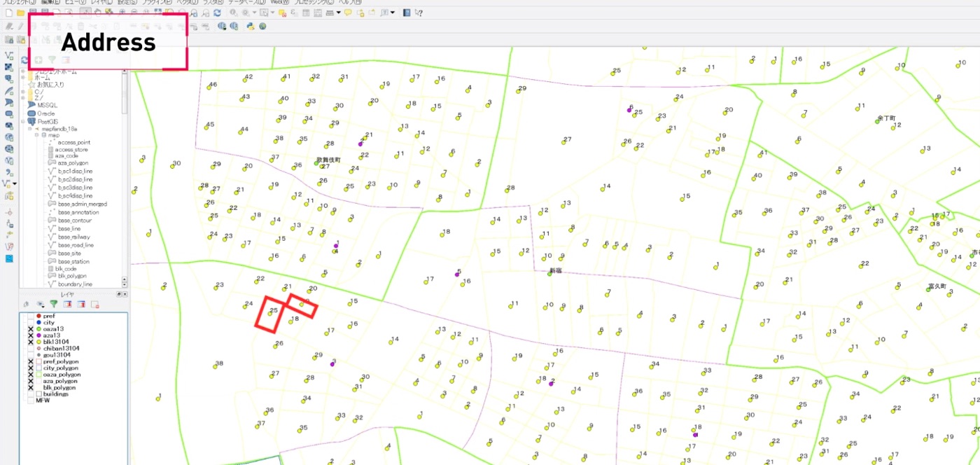Screen dimensions: 980x465
Task: Click the Help book toolbar icon
Action: click(407, 13)
